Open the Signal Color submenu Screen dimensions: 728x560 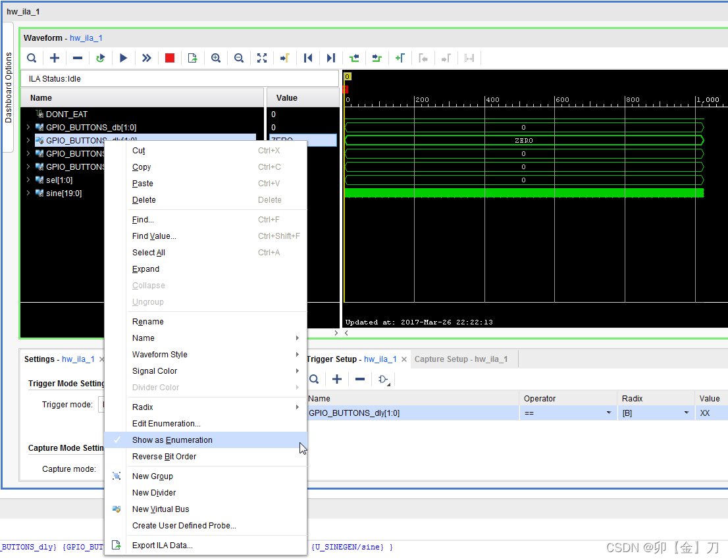pos(155,371)
